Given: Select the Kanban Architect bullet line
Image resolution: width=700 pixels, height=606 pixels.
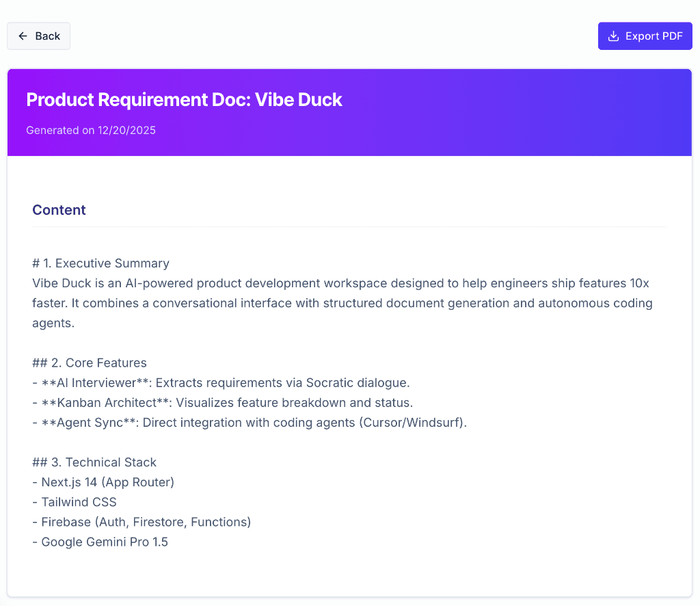Looking at the screenshot, I should click(x=222, y=402).
